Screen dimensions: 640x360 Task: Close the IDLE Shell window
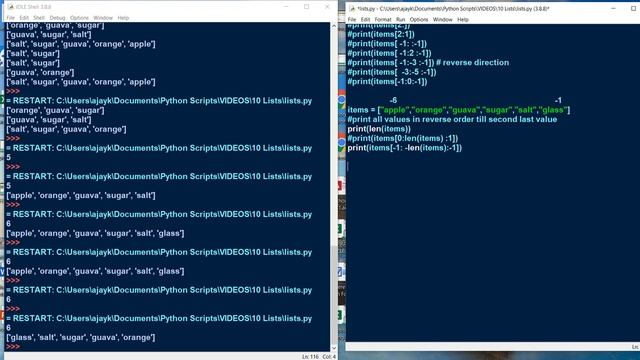327,7
